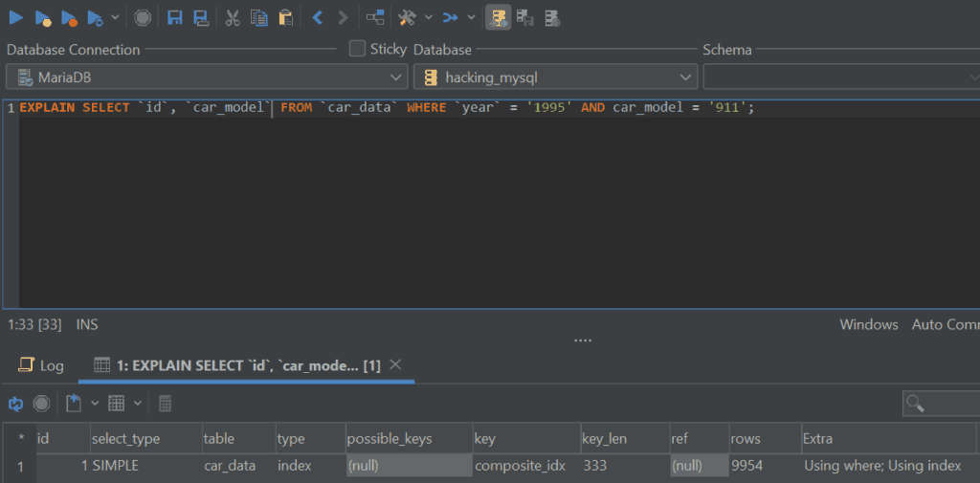The height and width of the screenshot is (483, 980).
Task: Switch to the Log tab
Action: (x=41, y=365)
